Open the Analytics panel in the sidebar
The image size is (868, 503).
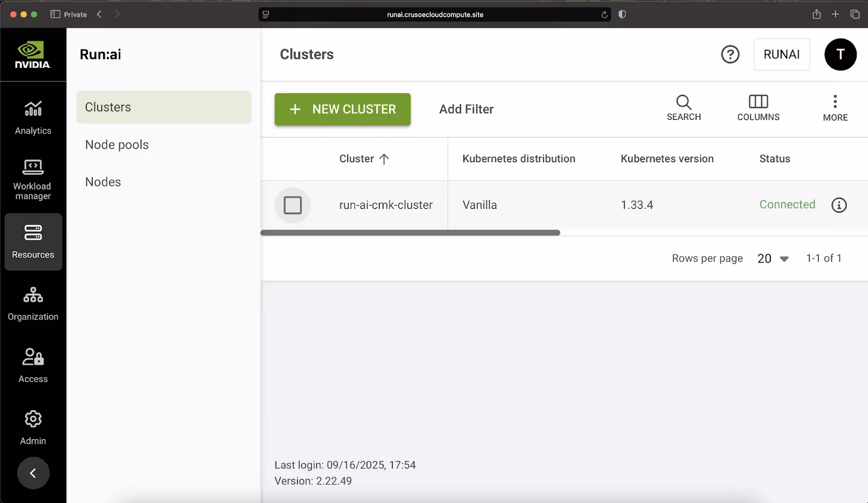pyautogui.click(x=33, y=116)
